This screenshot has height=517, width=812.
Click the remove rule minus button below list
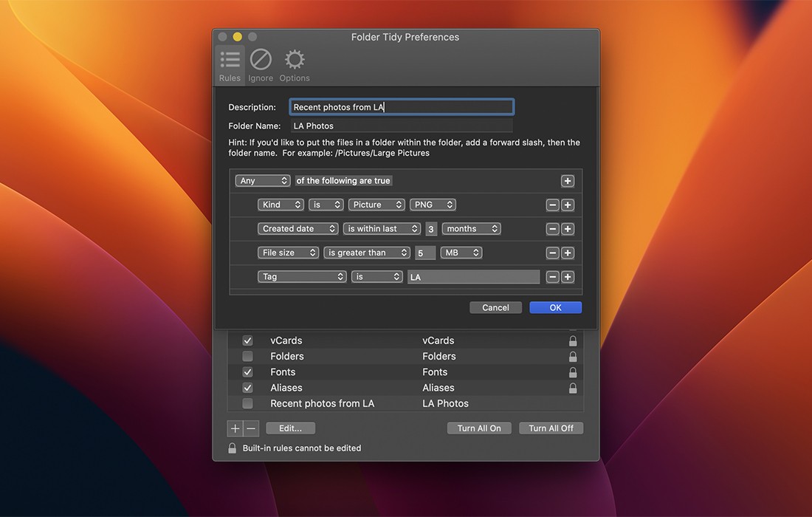pos(251,428)
